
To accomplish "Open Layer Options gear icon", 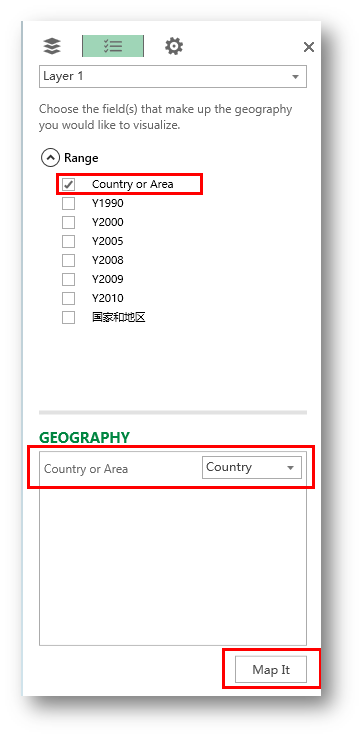I will [174, 46].
